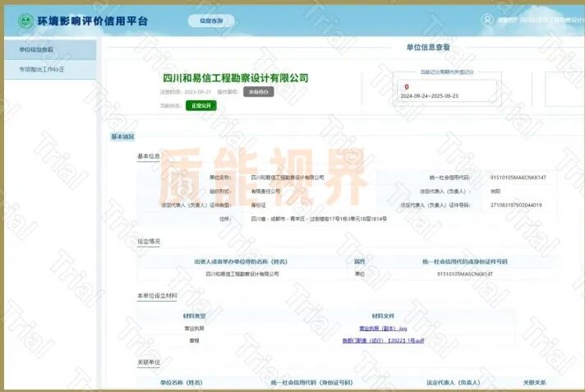Select 单位信息查看 in the left sidebar

37,49
